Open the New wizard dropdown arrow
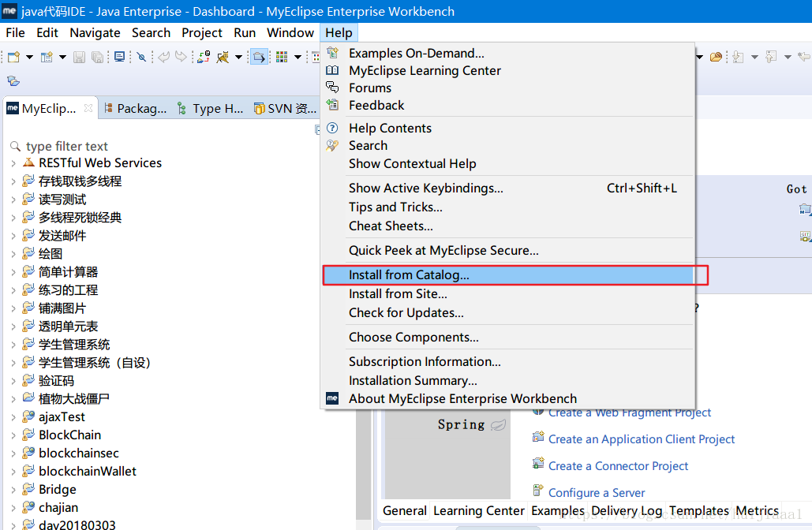The width and height of the screenshot is (812, 530). point(29,57)
